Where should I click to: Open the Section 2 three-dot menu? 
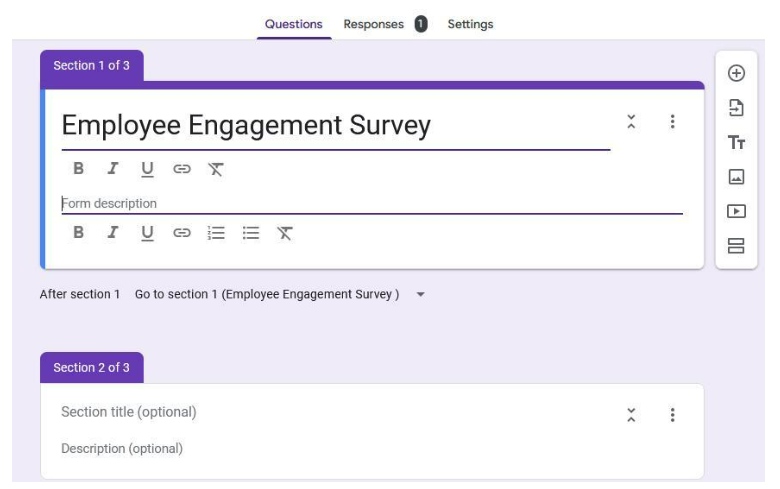pyautogui.click(x=673, y=415)
